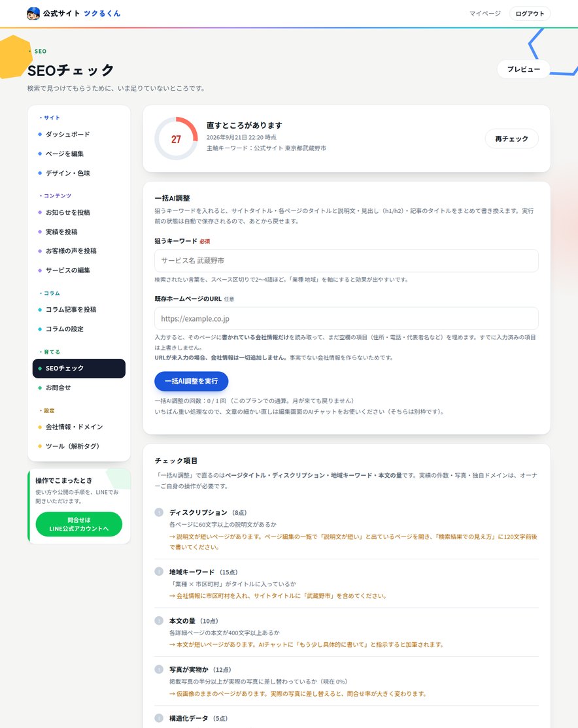This screenshot has height=728, width=578.
Task: Click the status icon beside 本文の量
Action: 159,621
